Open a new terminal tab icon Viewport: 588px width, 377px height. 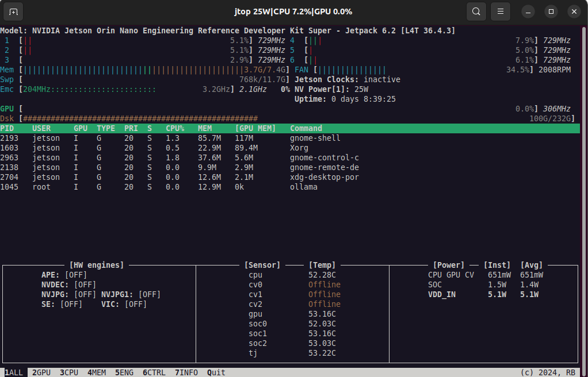(13, 11)
